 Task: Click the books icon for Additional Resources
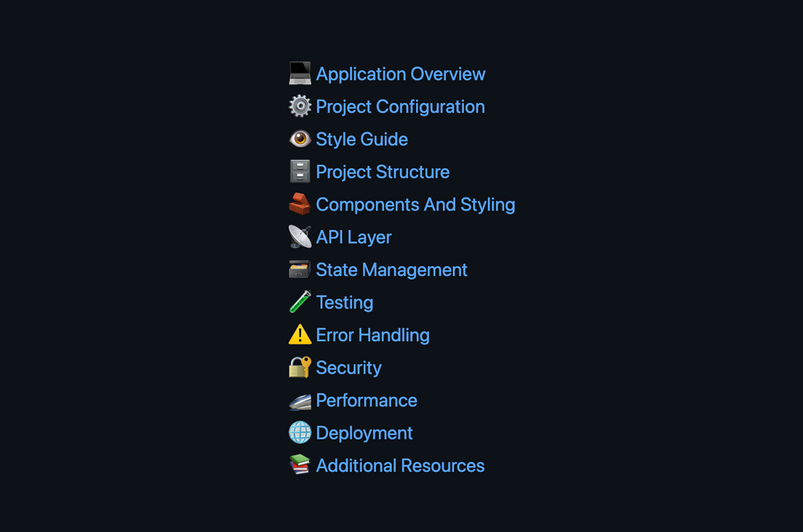coord(300,465)
